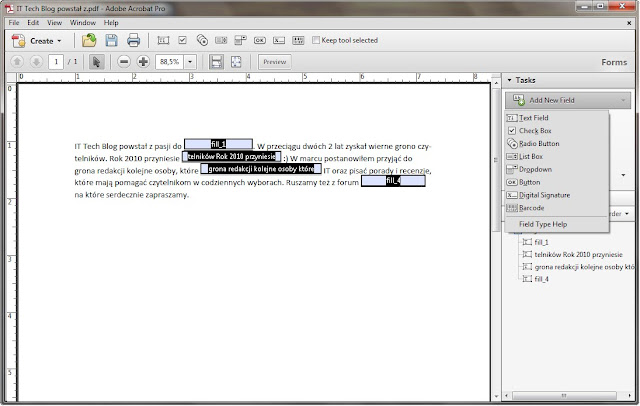Click the document vertical scrollbar
The width and height of the screenshot is (640, 406).
pyautogui.click(x=496, y=160)
